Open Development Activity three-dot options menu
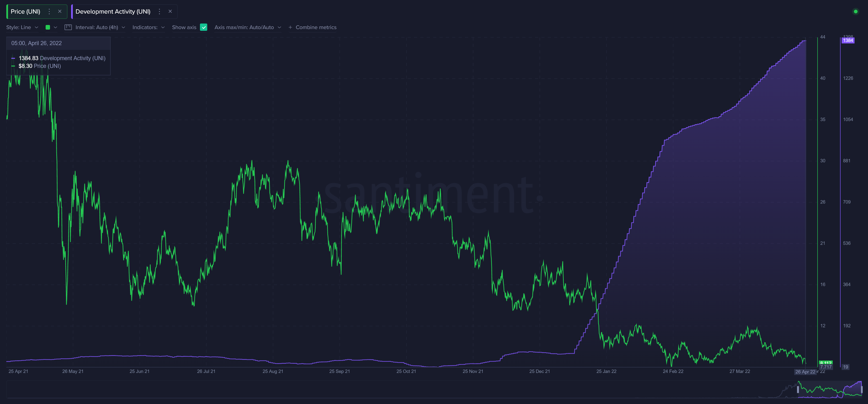 pos(159,11)
